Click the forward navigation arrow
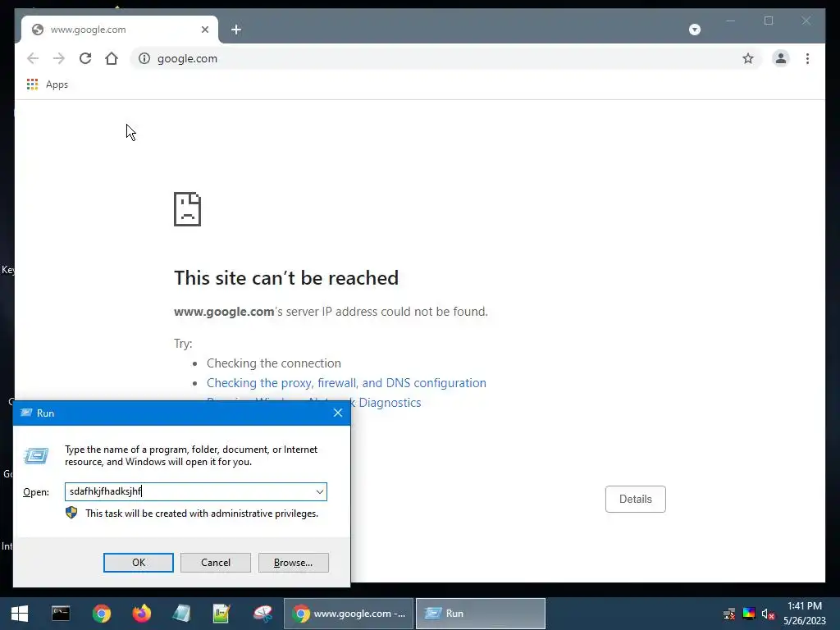 (59, 58)
